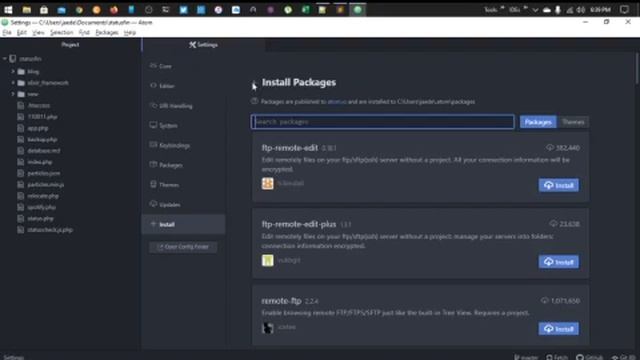
Task: Open the Packages menu in the menu bar
Action: pos(107,33)
